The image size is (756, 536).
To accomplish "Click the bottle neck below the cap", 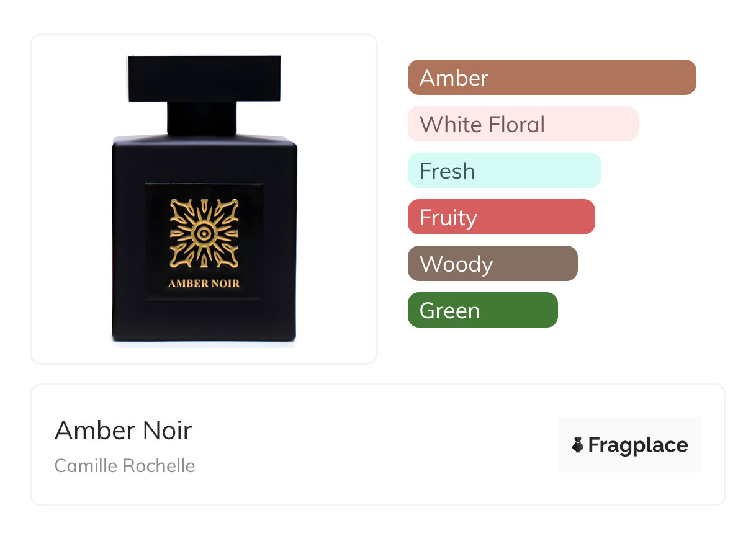I will point(202,118).
